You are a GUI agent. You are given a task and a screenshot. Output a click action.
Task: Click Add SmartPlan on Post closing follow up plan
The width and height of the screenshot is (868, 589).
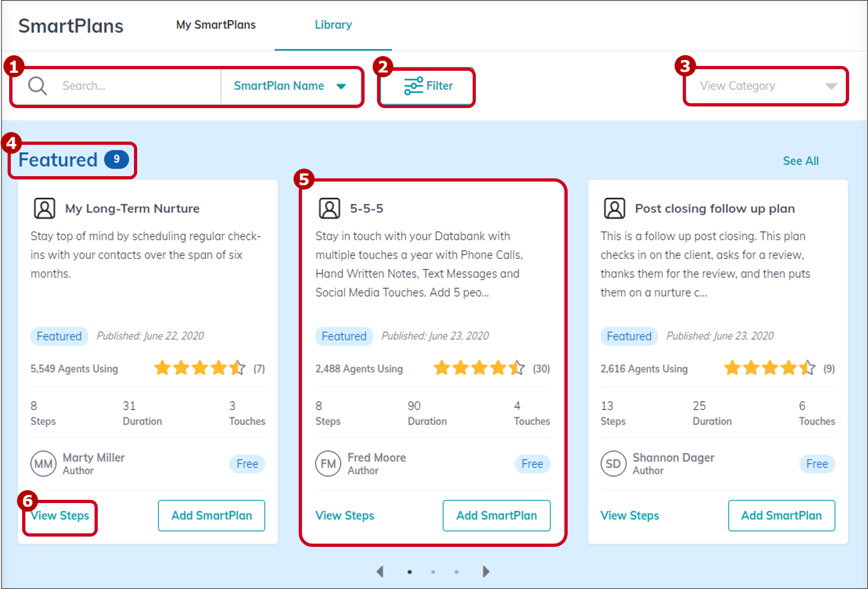click(x=782, y=516)
